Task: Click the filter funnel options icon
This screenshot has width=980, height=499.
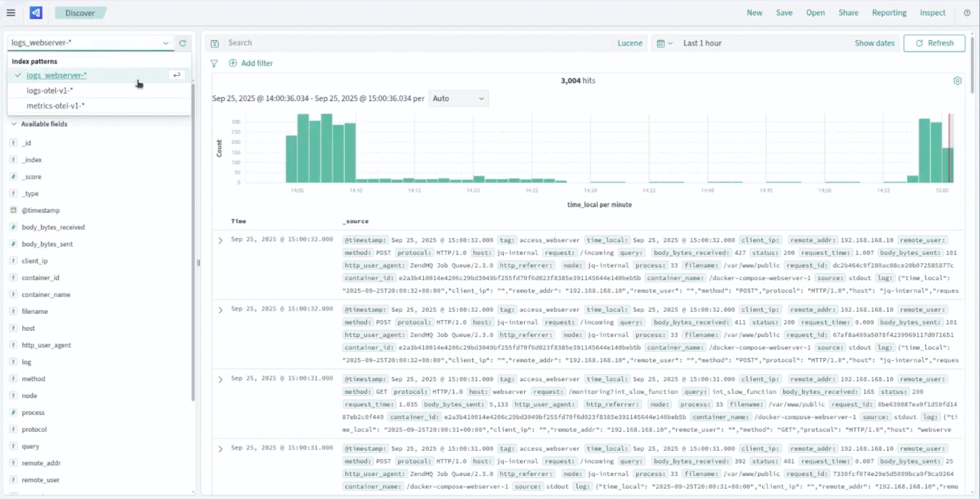Action: [x=214, y=63]
